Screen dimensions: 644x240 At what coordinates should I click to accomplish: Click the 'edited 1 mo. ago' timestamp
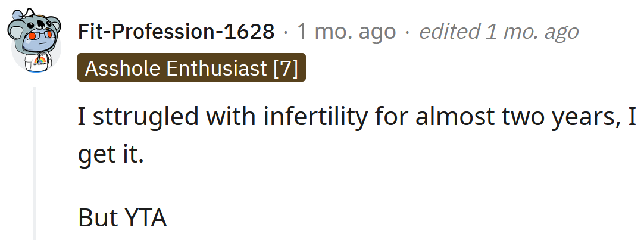499,32
